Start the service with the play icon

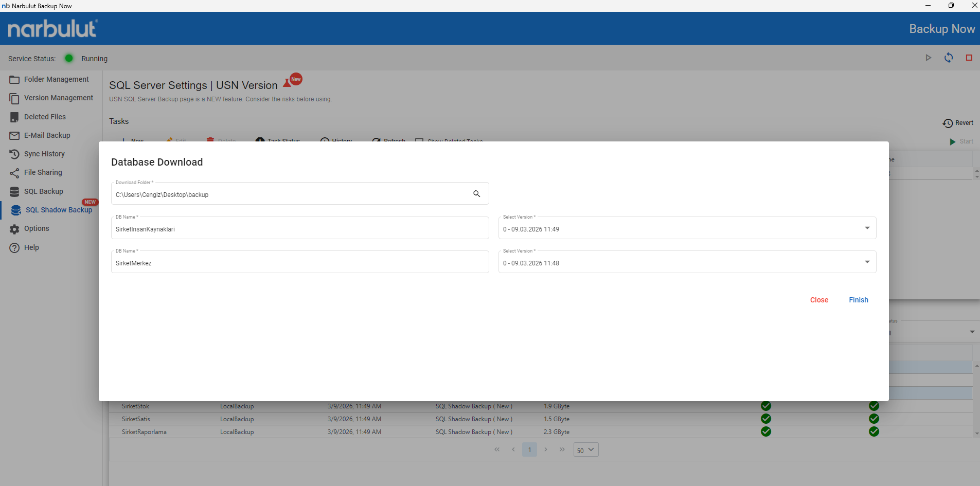(928, 58)
